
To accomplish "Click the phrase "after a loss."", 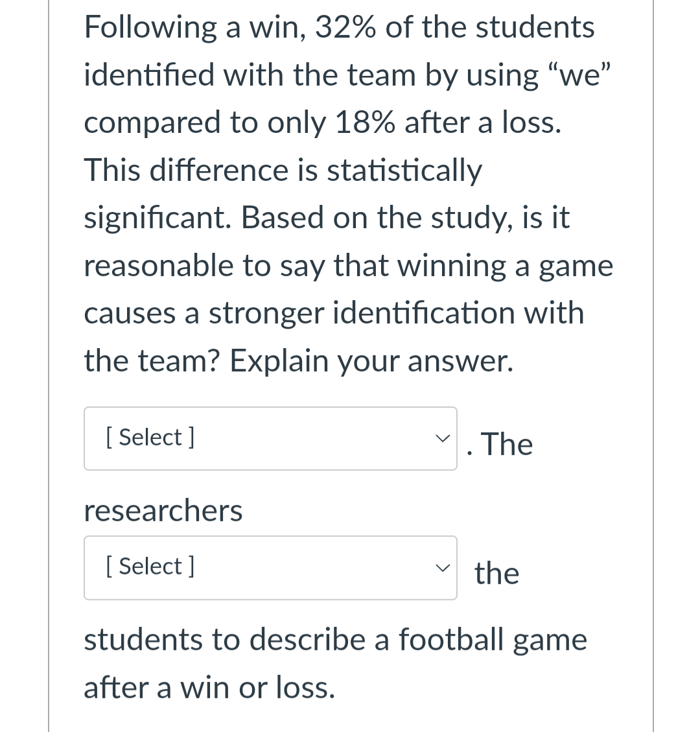I will pyautogui.click(x=483, y=123).
